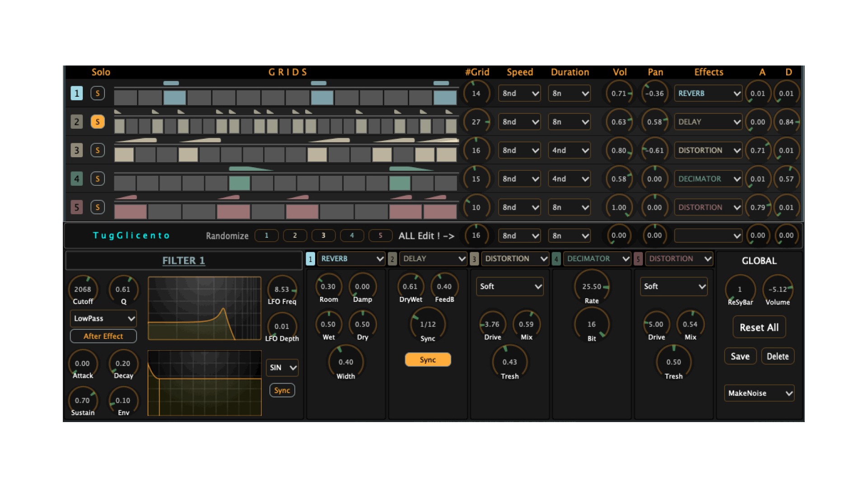Click track 3 Pan knob showing -0.61
Viewport: 868px width, 488px height.
(x=655, y=150)
